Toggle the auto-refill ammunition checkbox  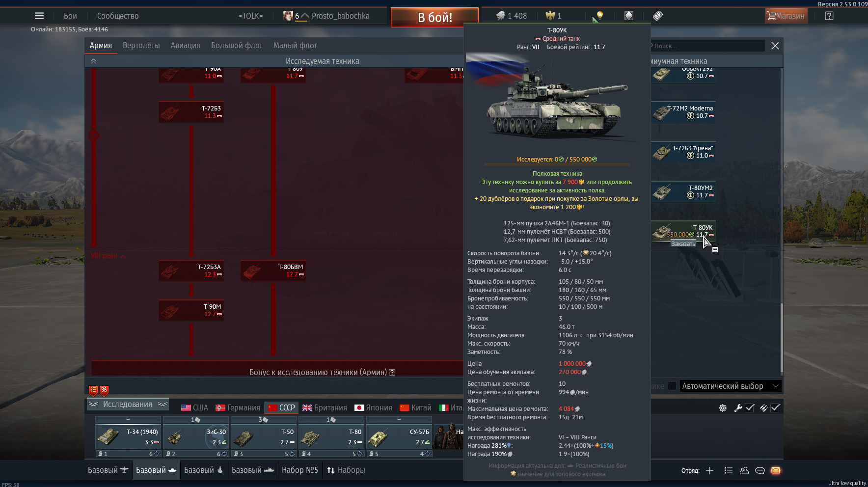click(775, 408)
